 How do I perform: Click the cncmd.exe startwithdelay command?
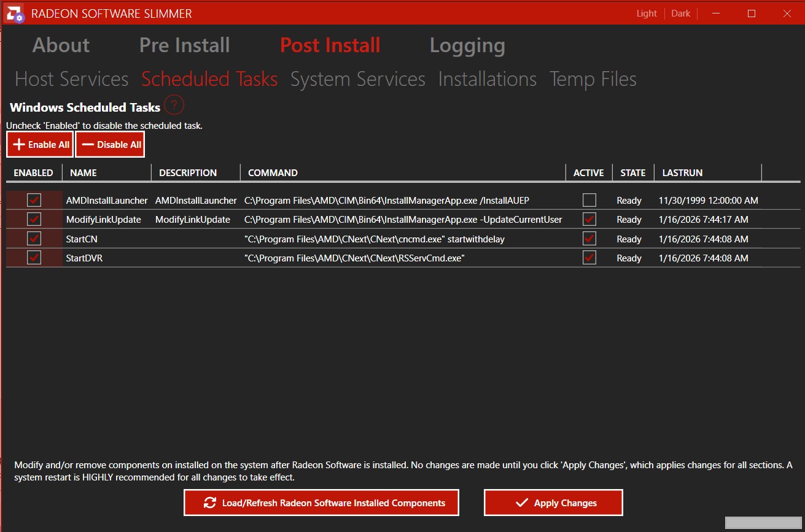375,239
